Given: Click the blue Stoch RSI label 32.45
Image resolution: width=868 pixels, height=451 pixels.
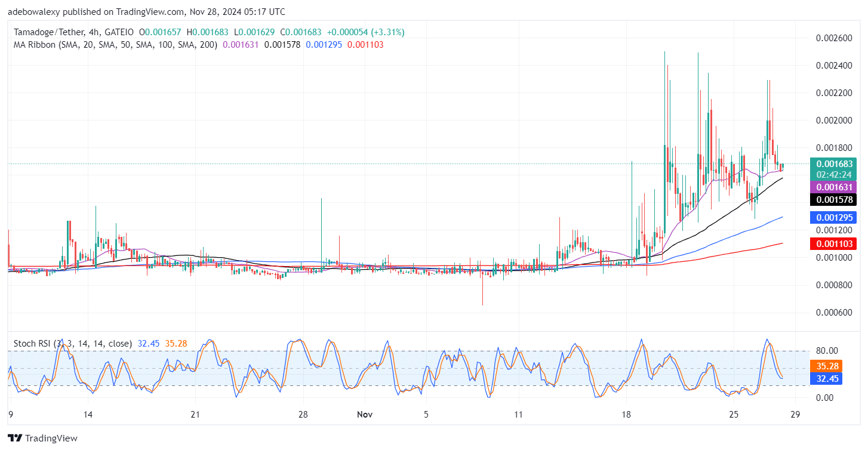Looking at the screenshot, I should pos(825,378).
